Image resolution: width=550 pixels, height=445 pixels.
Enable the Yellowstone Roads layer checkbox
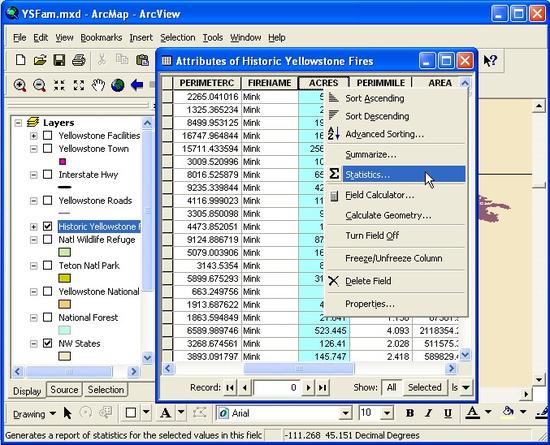point(48,200)
